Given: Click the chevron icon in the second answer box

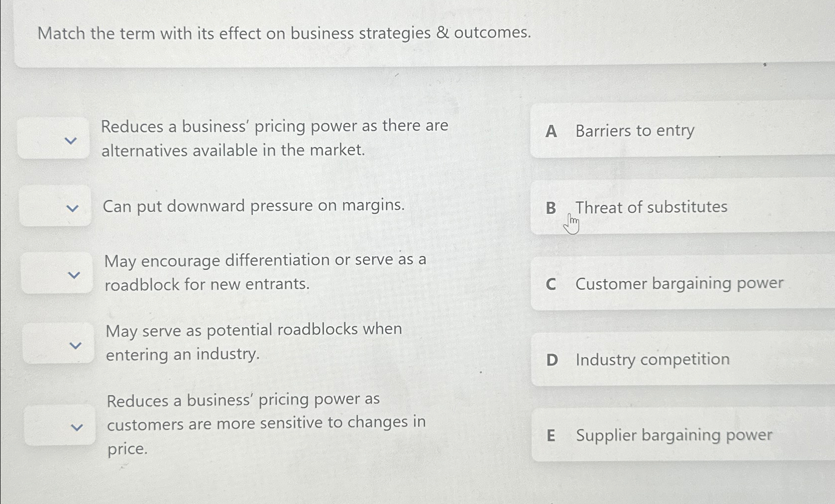Looking at the screenshot, I should point(72,207).
